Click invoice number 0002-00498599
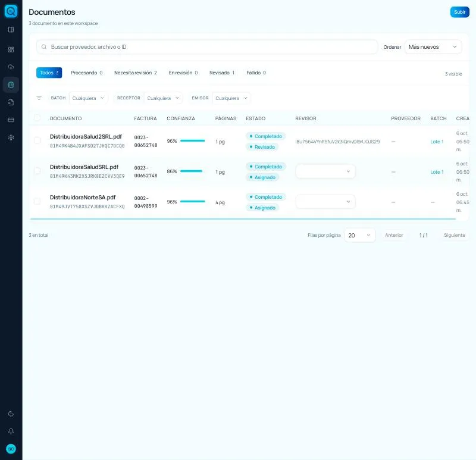The width and height of the screenshot is (476, 460). [146, 202]
